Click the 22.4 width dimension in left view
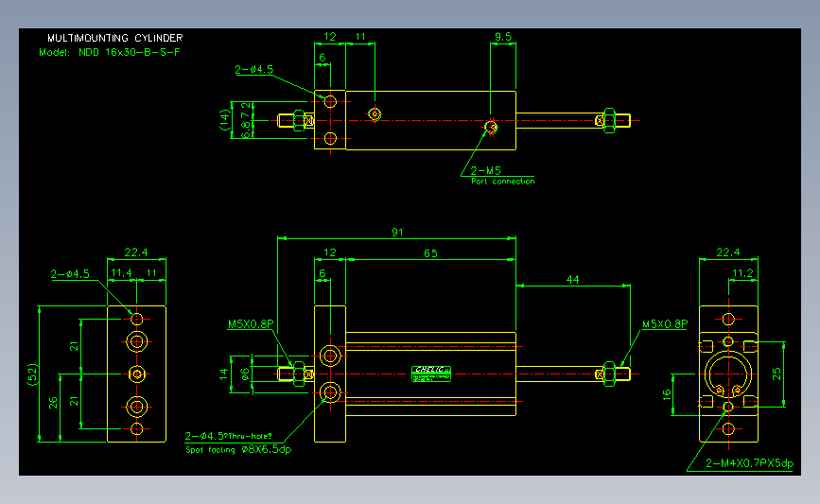Image resolution: width=820 pixels, height=504 pixels. [136, 252]
